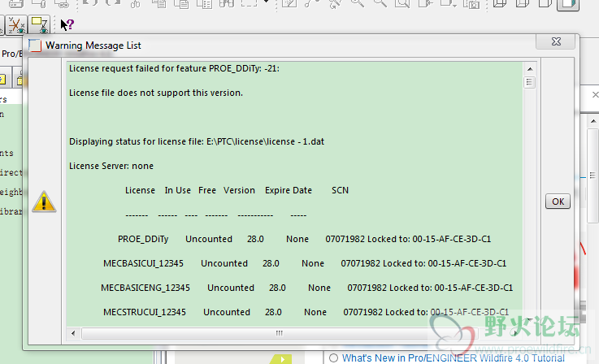Activate the pressed Shading display icon

point(568,5)
